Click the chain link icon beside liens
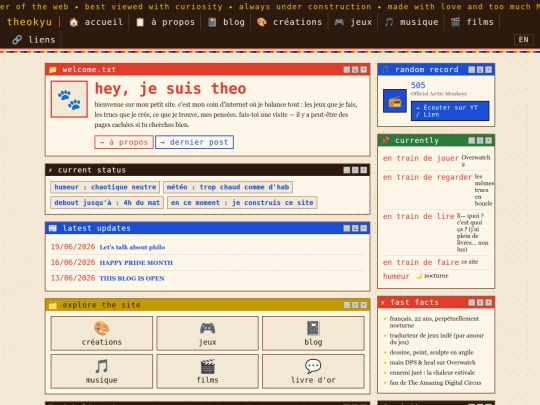This screenshot has width=540, height=405. 17,40
